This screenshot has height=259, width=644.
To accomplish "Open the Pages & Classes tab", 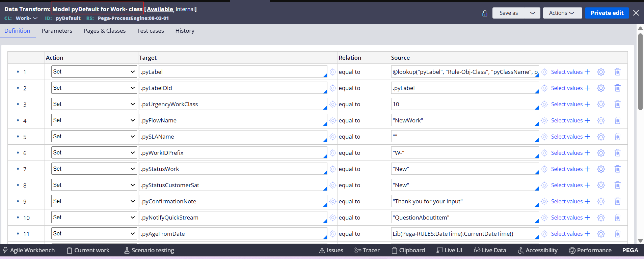I will tap(105, 31).
